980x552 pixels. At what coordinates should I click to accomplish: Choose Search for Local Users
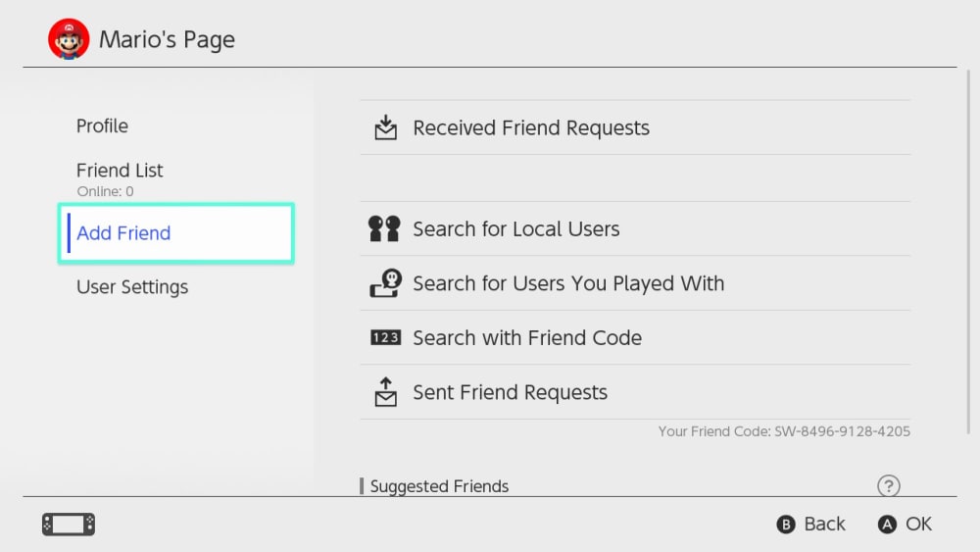pos(516,228)
